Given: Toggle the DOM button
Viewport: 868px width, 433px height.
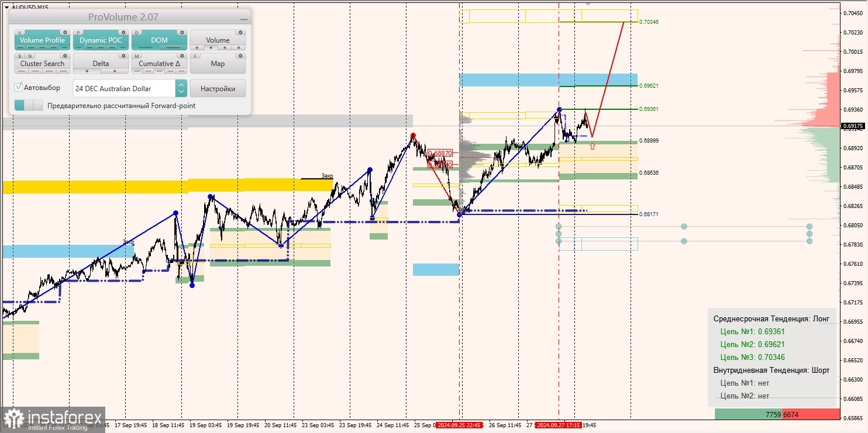Looking at the screenshot, I should 159,40.
